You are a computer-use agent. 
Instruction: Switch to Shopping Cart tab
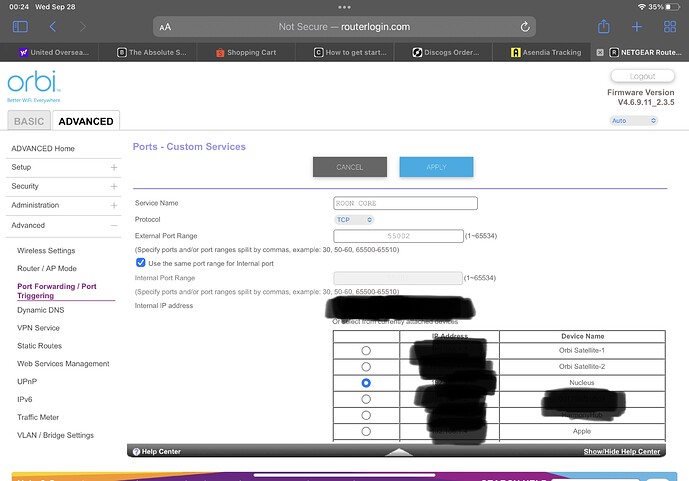[247, 52]
